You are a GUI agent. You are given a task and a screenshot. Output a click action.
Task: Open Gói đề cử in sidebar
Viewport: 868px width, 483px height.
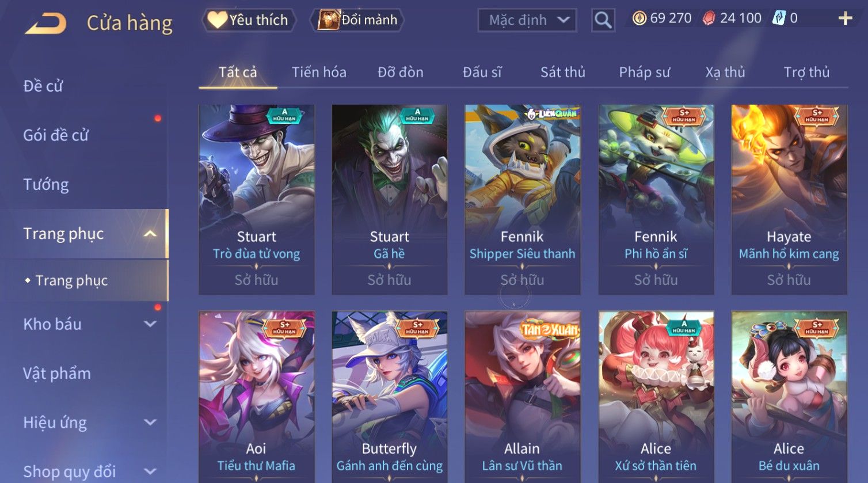tap(56, 135)
